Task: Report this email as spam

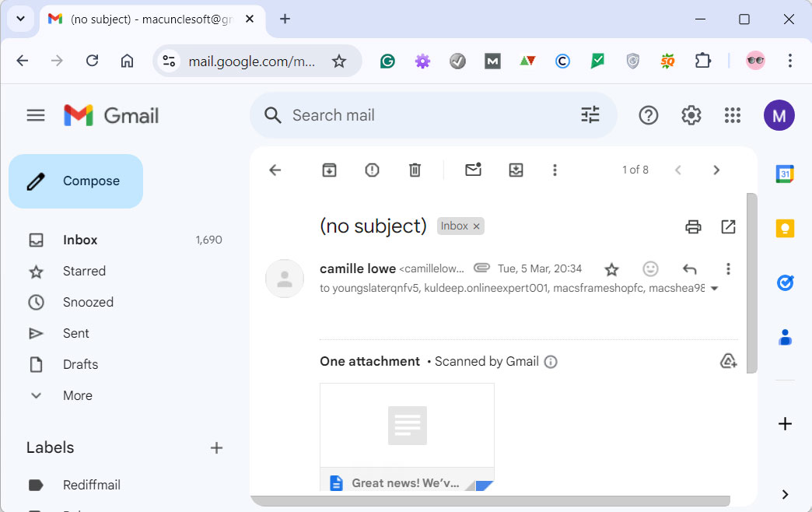Action: [x=372, y=170]
